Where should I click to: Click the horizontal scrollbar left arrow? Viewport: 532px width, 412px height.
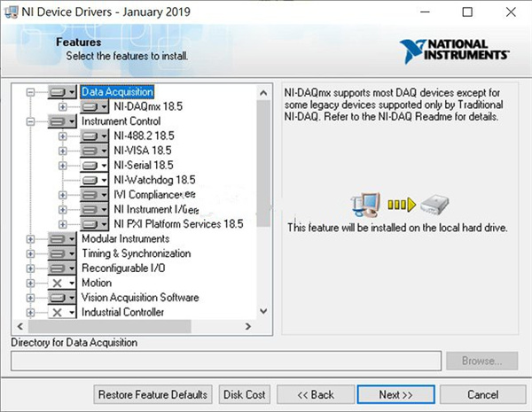tap(20, 326)
